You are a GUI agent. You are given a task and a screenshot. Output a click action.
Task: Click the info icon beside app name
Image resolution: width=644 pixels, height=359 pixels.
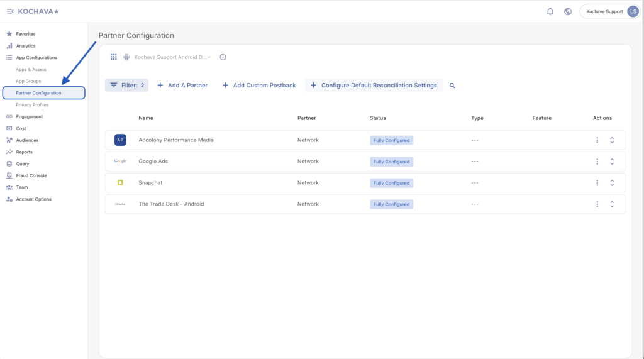tap(223, 57)
